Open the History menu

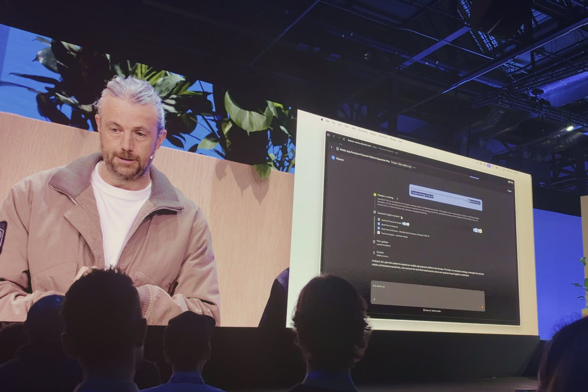click(373, 134)
